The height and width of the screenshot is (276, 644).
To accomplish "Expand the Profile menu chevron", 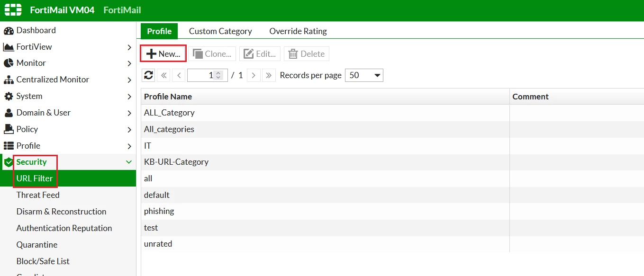I will coord(129,146).
